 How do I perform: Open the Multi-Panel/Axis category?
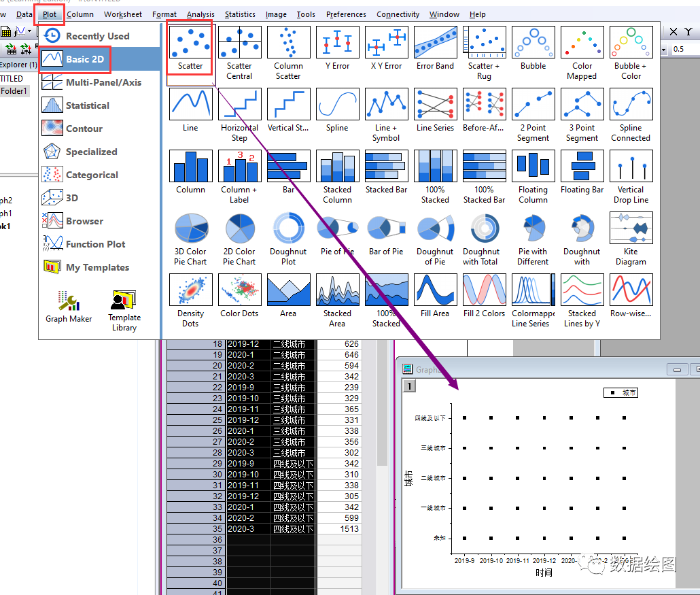coord(99,82)
